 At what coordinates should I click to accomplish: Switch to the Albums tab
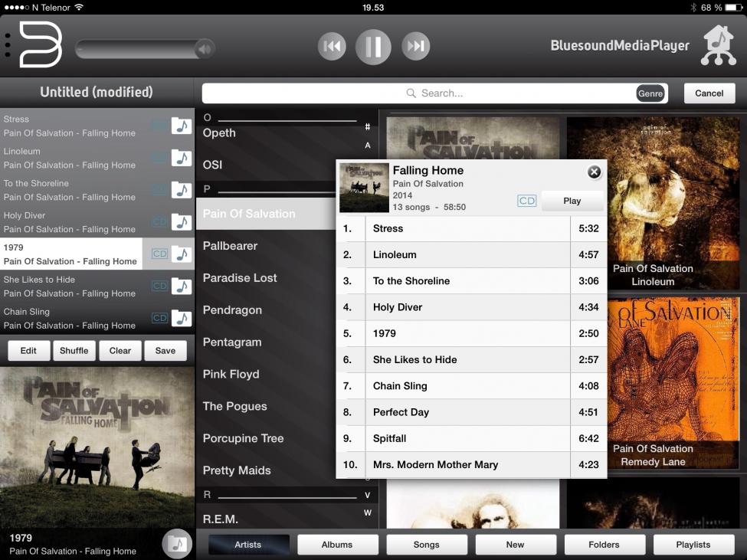[x=337, y=544]
